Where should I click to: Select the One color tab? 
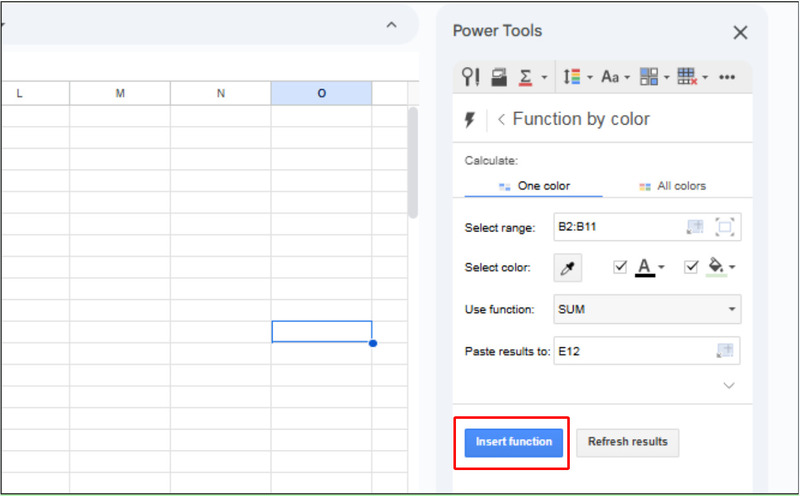point(534,186)
